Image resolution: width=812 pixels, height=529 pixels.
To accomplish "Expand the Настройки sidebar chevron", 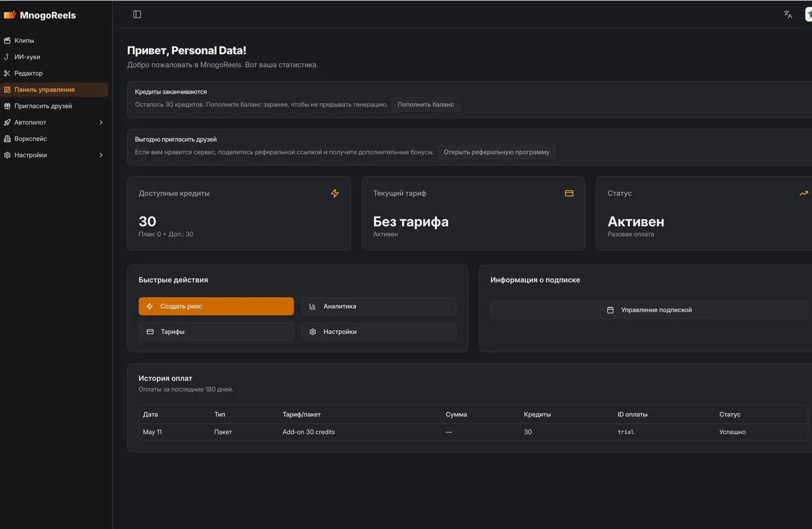I will [x=101, y=155].
